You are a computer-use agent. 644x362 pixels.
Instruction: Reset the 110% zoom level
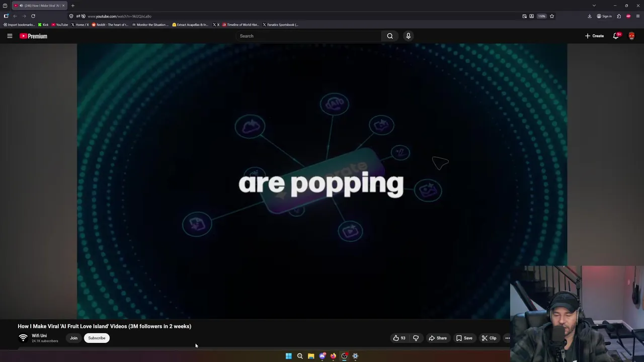[x=541, y=16]
